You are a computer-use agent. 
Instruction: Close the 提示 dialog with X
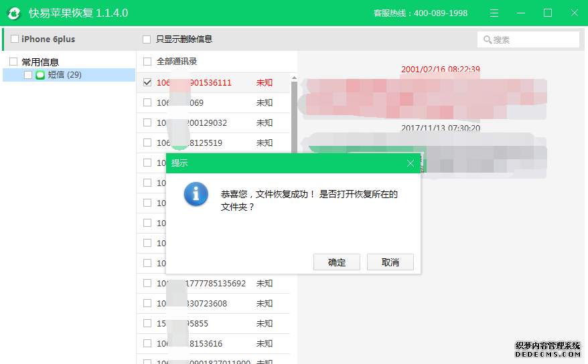pyautogui.click(x=411, y=163)
